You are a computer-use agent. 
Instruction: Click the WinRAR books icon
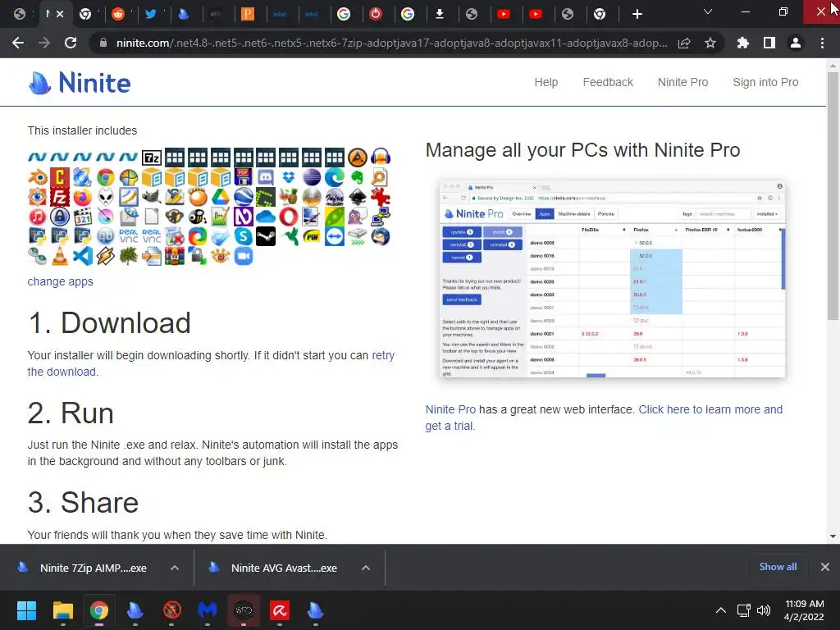pyautogui.click(x=175, y=256)
